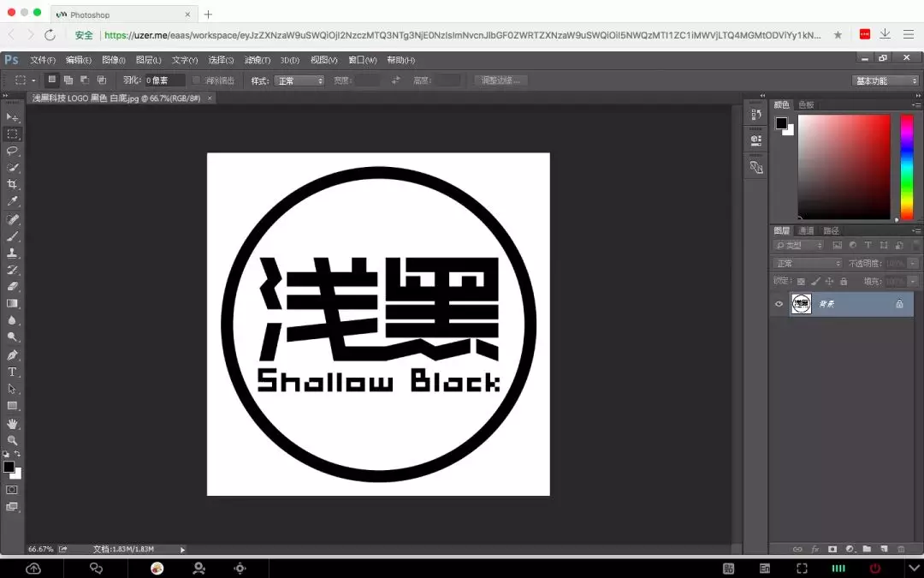924x578 pixels.
Task: Open the 文件(F) menu
Action: [43, 60]
